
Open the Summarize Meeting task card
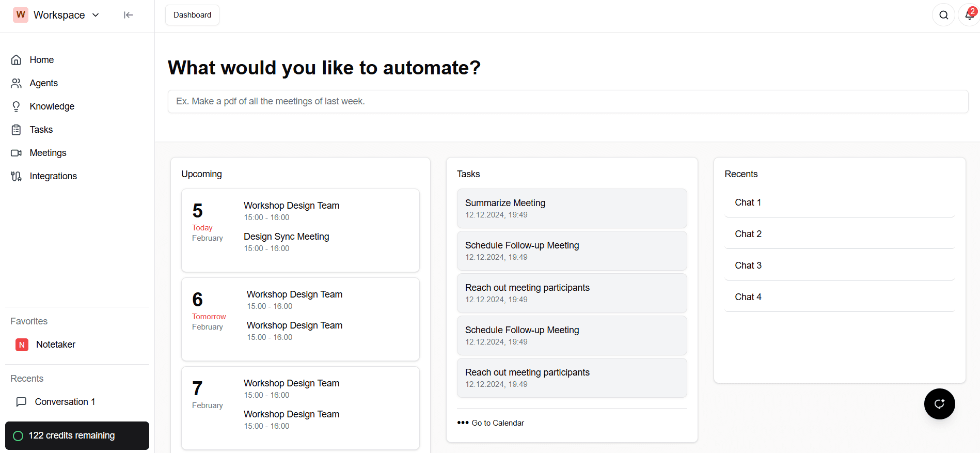tap(572, 208)
